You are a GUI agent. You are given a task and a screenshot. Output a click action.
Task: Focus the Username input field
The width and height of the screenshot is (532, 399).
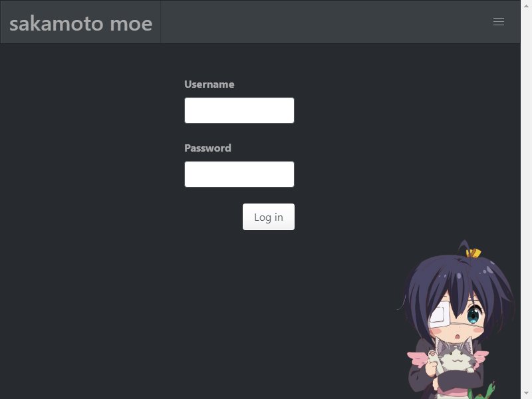point(239,110)
